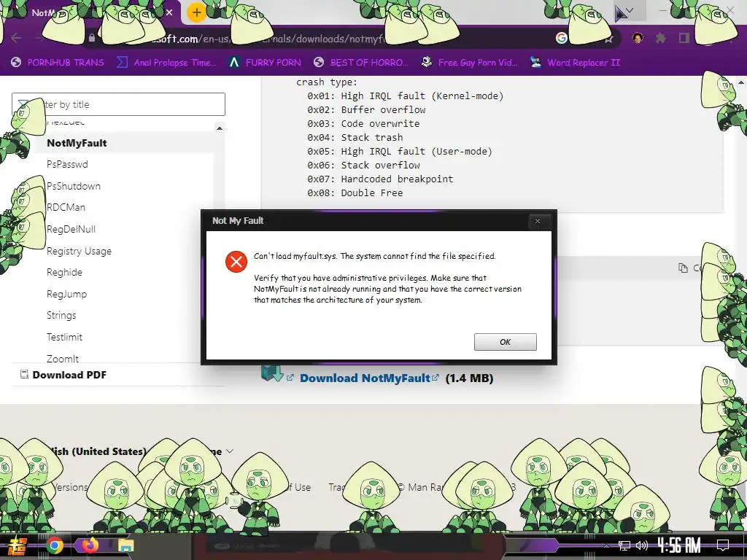Image resolution: width=747 pixels, height=560 pixels.
Task: Open RegJump in the sidebar list
Action: (66, 294)
